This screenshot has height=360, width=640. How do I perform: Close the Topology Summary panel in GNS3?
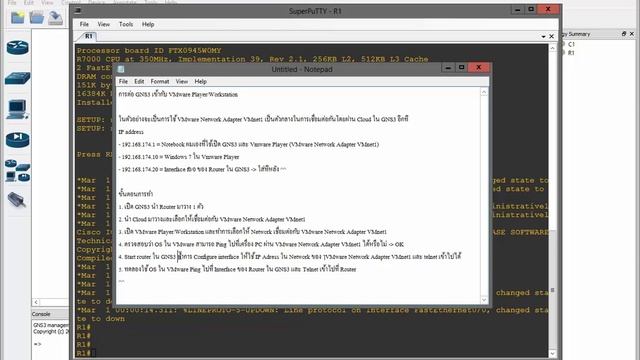(x=632, y=34)
